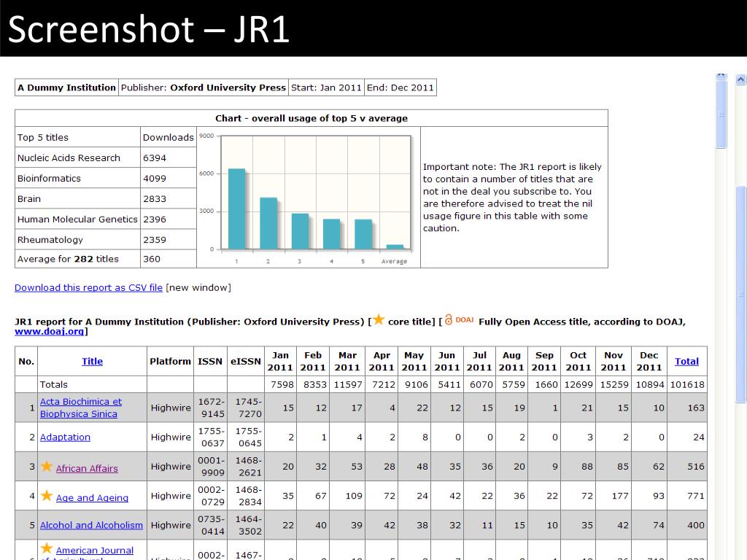The image size is (747, 560).
Task: Open the Adaptation journal link
Action: (x=65, y=437)
